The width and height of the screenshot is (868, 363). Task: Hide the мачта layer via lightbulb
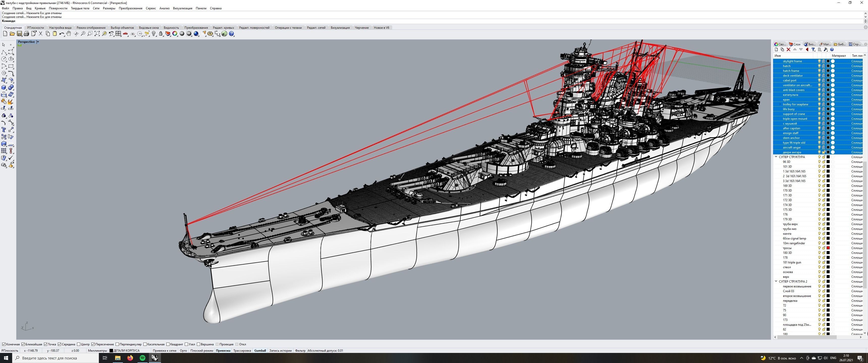(819, 234)
